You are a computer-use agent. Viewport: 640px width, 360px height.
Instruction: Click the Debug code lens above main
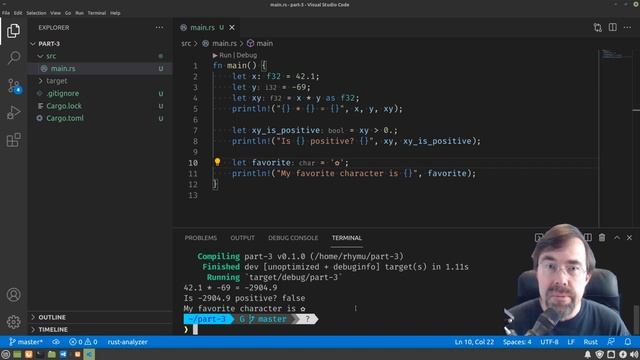coord(247,55)
